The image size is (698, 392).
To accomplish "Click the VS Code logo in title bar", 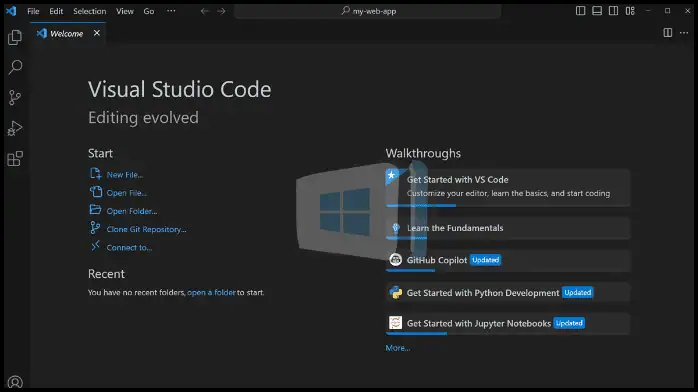I will pyautogui.click(x=11, y=11).
